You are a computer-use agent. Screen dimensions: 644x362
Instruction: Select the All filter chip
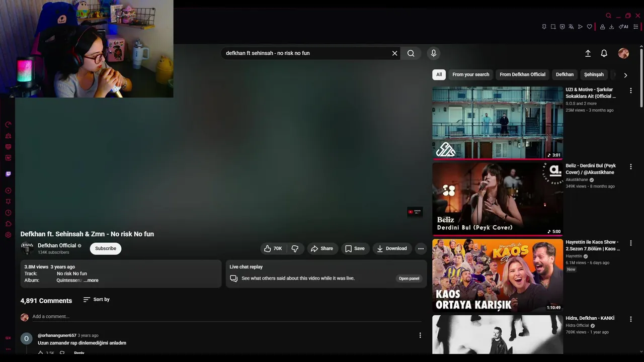point(439,74)
